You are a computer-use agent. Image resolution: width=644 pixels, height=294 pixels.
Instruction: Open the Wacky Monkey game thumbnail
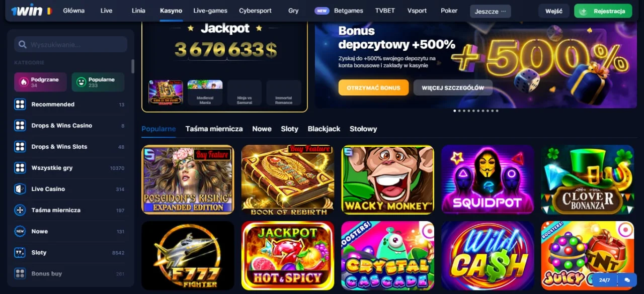click(x=388, y=180)
